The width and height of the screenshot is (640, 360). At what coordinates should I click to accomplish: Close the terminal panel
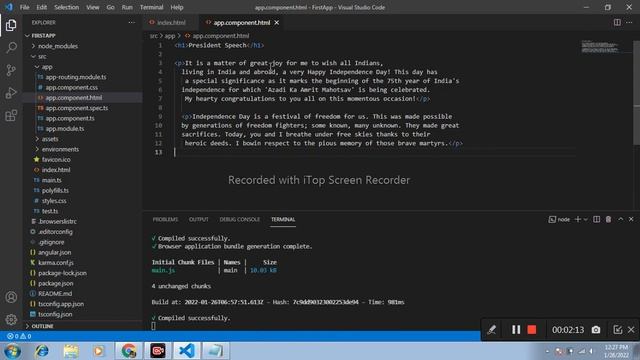click(631, 219)
